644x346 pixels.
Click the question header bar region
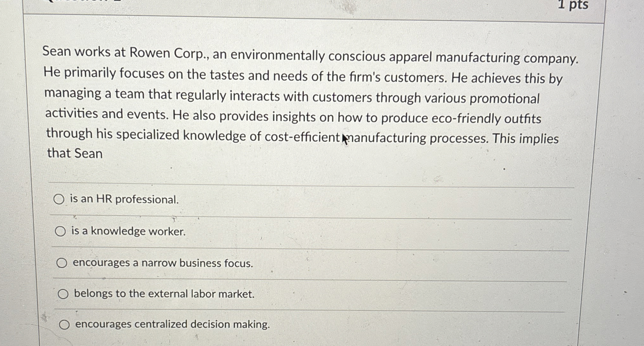point(318,6)
